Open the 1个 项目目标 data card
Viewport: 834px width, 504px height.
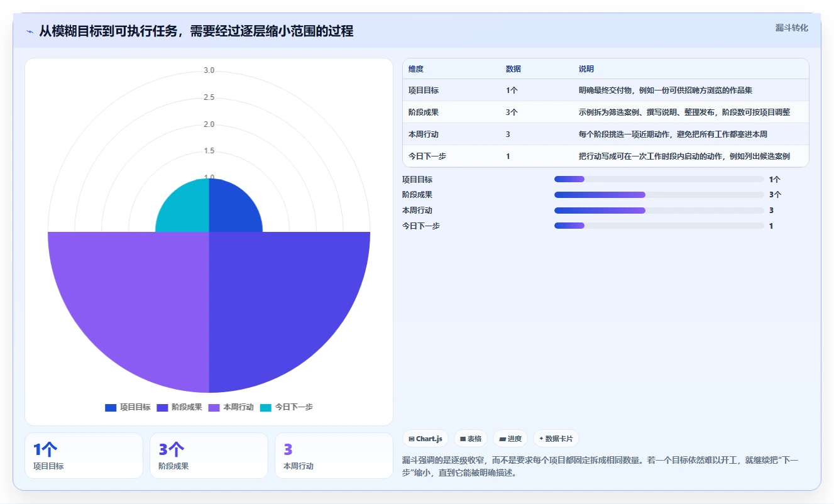(x=84, y=456)
